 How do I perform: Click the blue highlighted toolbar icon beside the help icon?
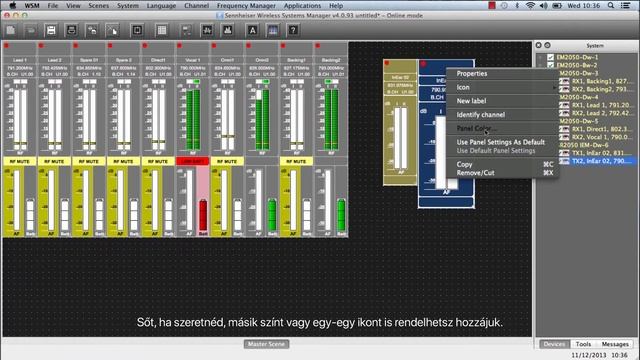point(273,30)
